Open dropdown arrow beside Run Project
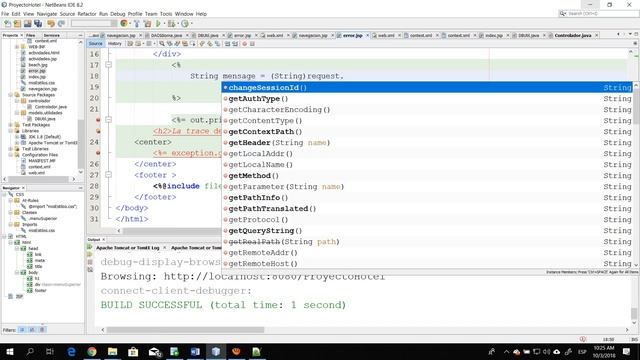The height and width of the screenshot is (360, 640). coord(163,24)
